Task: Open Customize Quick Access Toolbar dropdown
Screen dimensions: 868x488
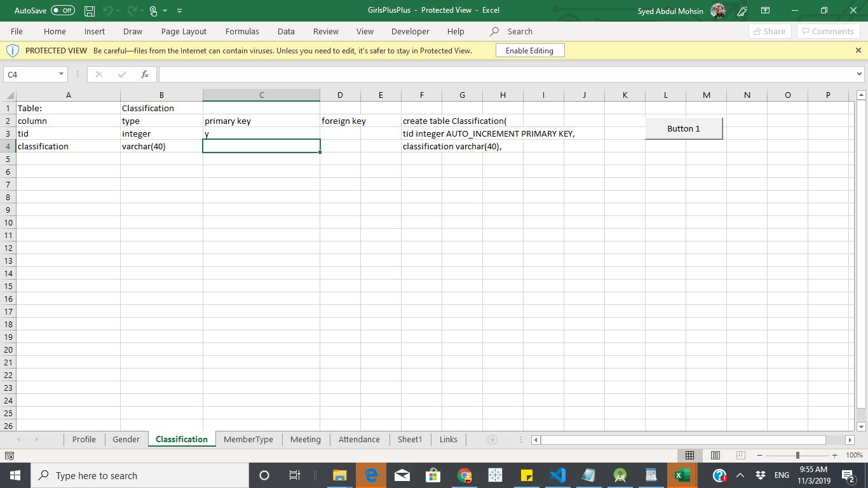Action: (x=179, y=11)
